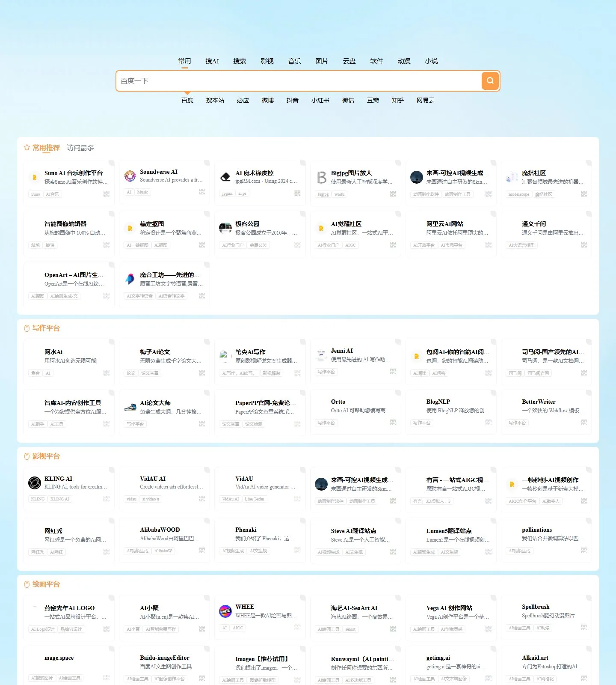The image size is (616, 685).
Task: Show QR code for VidAU AI card
Action: 202,498
